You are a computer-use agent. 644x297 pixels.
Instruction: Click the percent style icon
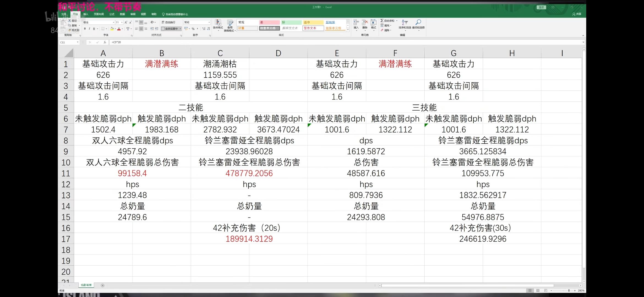click(x=193, y=29)
